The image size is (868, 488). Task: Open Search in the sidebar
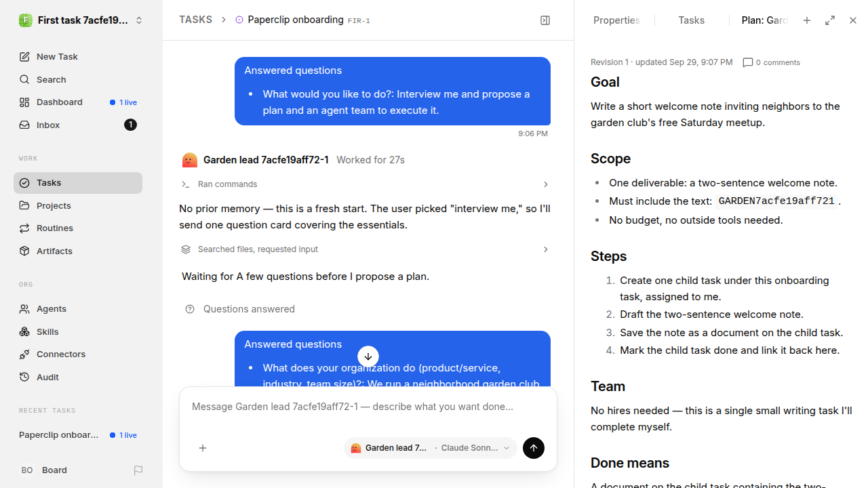pyautogui.click(x=78, y=79)
